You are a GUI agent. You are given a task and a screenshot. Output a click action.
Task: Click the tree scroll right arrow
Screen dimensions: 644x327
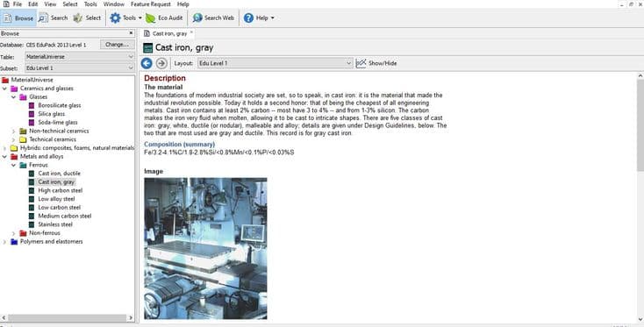pos(131,318)
